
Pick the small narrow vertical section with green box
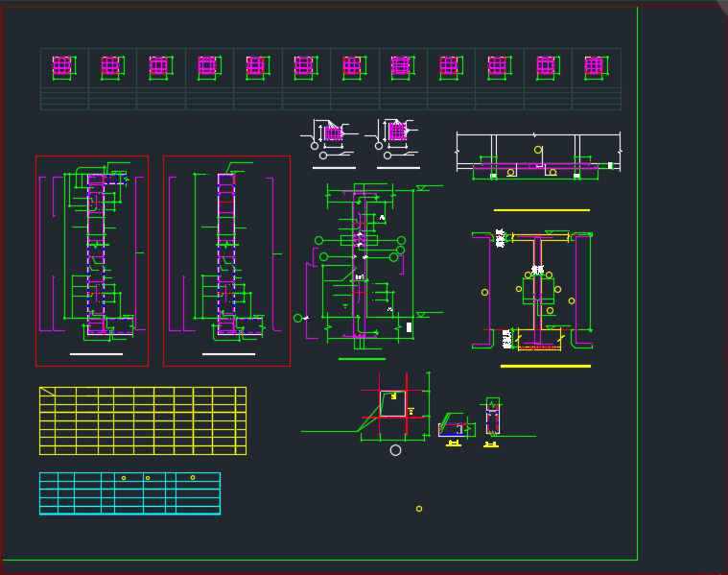click(493, 417)
